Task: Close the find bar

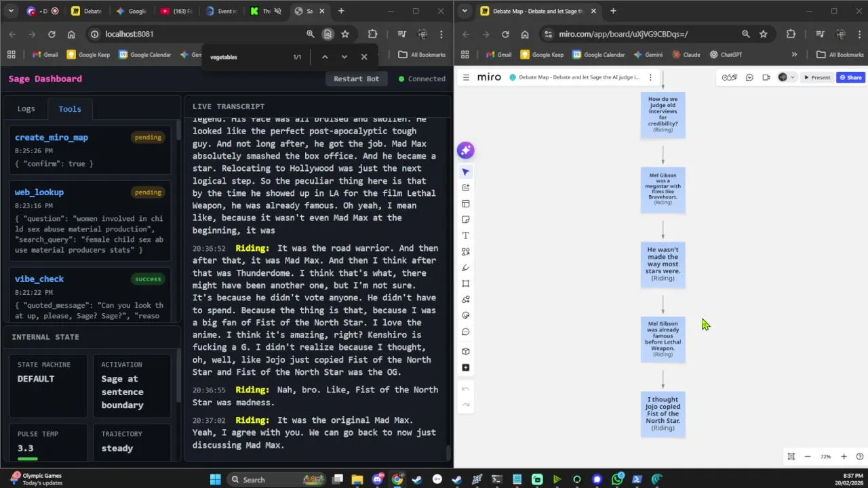Action: click(x=364, y=57)
